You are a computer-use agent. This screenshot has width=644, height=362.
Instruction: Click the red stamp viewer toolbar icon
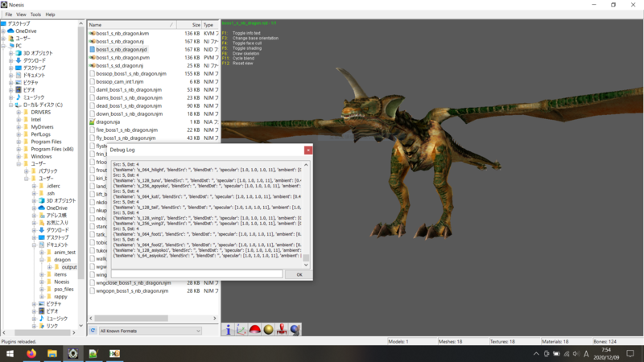click(282, 330)
